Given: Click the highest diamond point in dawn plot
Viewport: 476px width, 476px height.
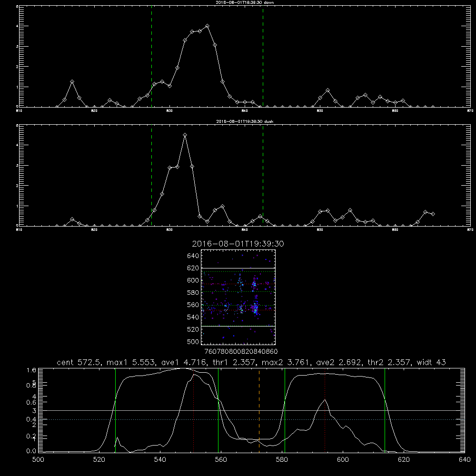Looking at the screenshot, I should tap(208, 26).
